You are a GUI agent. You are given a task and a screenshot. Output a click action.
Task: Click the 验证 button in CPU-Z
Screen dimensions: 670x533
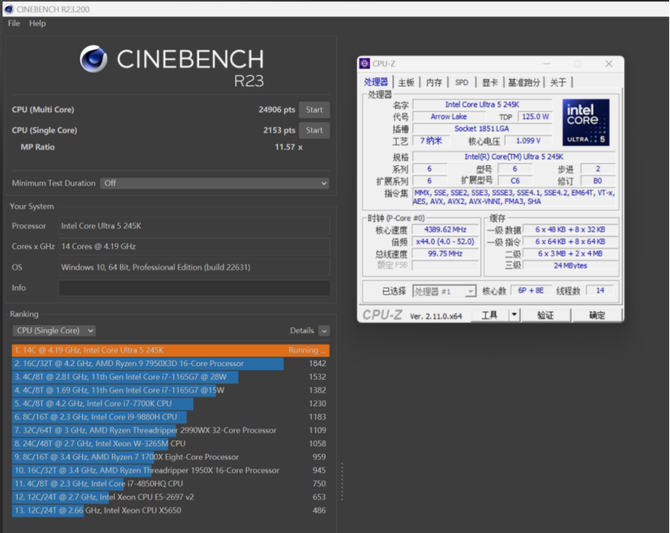tap(545, 315)
